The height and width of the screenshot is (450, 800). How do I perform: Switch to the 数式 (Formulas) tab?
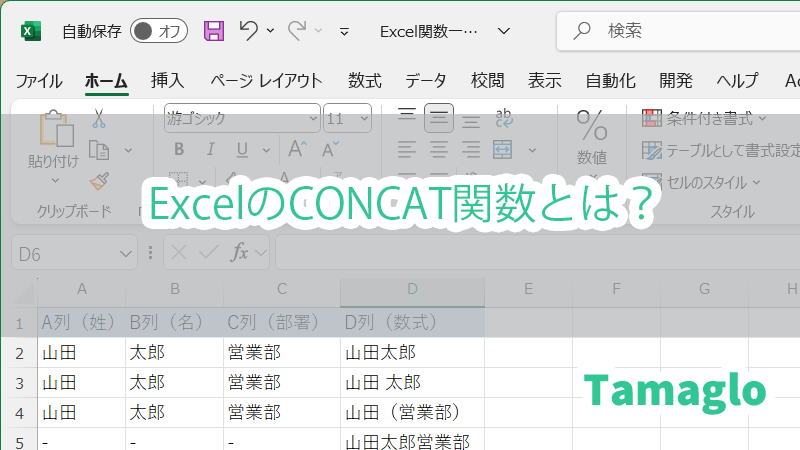click(364, 81)
